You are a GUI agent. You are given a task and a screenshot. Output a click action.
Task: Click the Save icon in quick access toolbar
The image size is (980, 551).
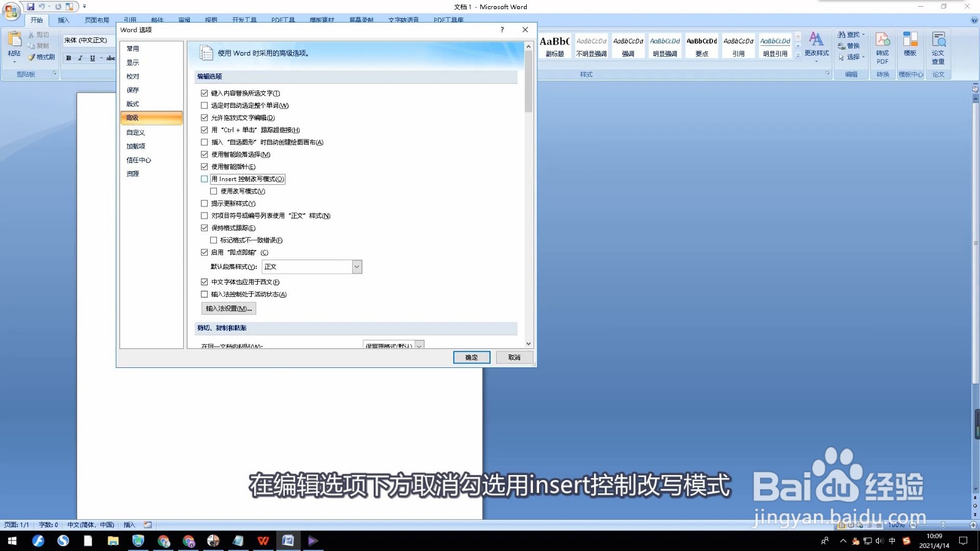(x=30, y=7)
